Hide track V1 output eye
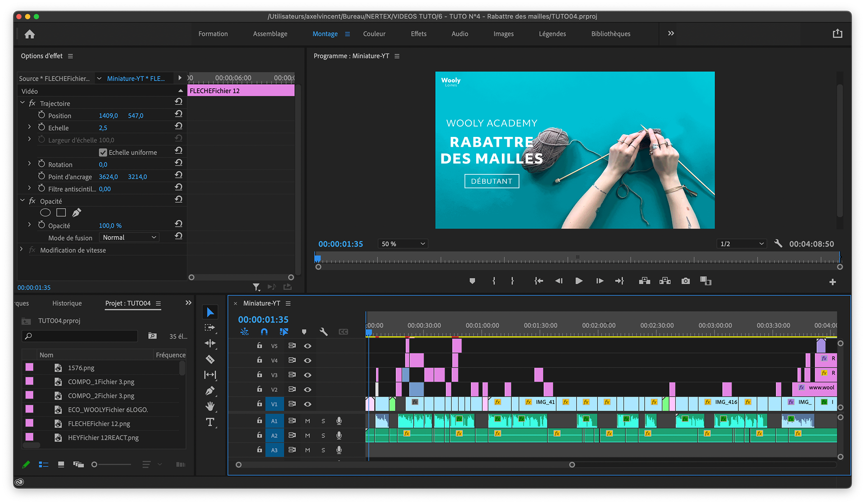Screen dimensions: 865x504 pyautogui.click(x=308, y=404)
